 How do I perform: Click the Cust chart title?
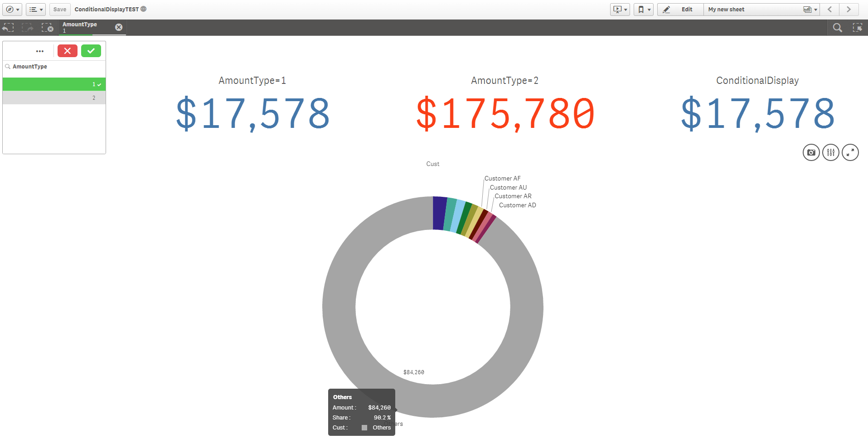(x=433, y=164)
